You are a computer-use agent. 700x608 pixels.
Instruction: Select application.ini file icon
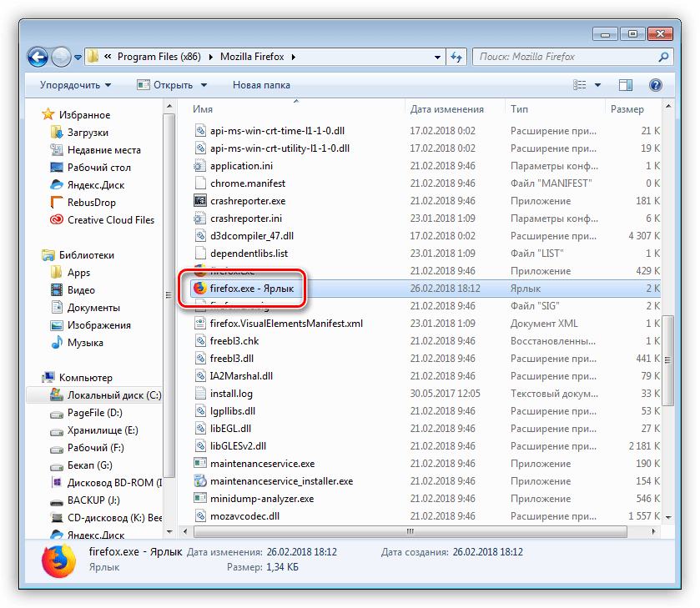pos(200,166)
